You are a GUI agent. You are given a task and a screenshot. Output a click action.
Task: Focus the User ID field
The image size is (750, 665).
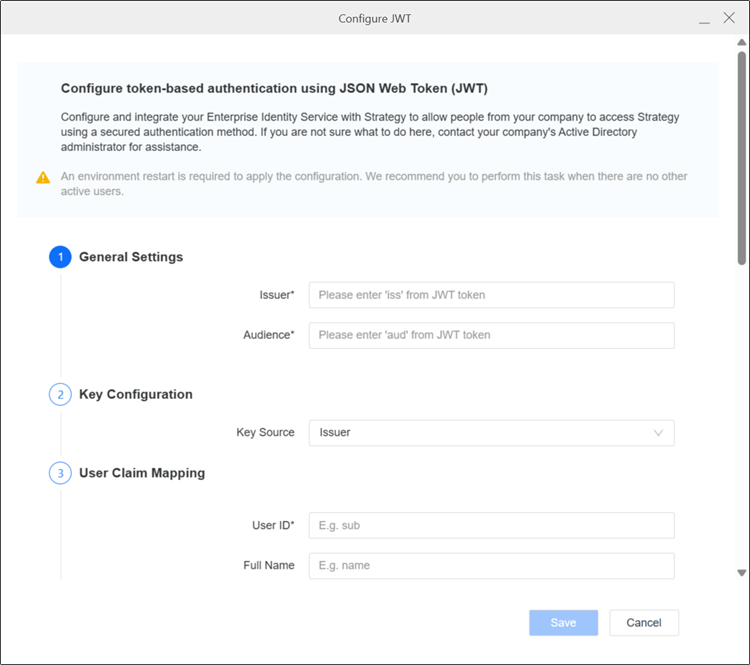click(491, 526)
